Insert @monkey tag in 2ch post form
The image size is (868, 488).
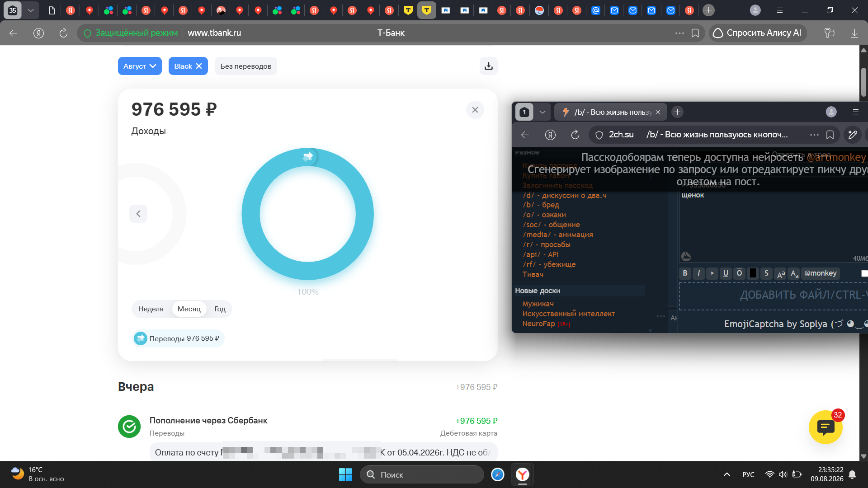[x=820, y=273]
